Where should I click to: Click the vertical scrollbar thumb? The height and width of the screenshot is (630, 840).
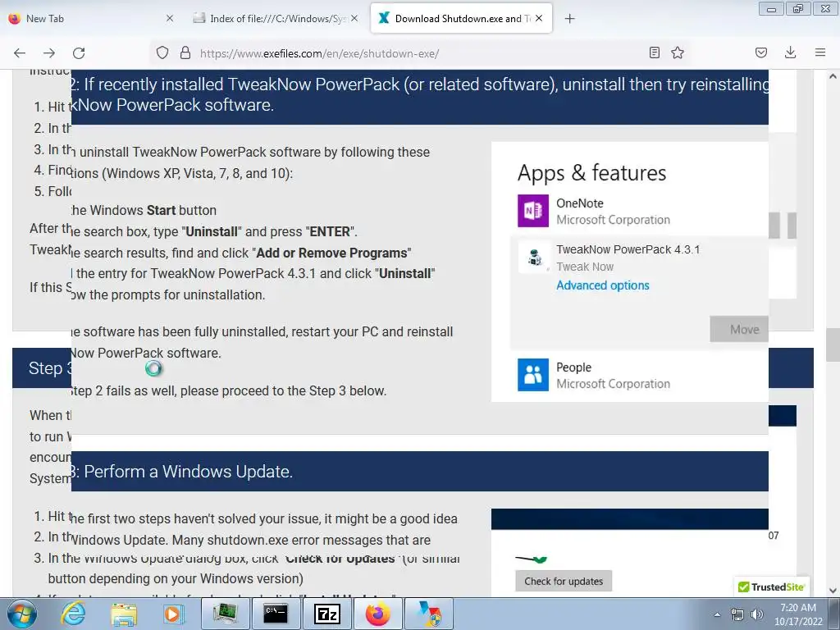(833, 345)
